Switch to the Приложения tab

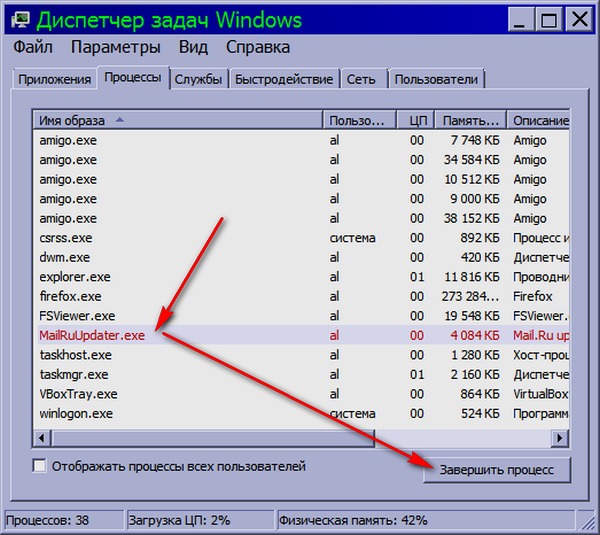tap(54, 79)
